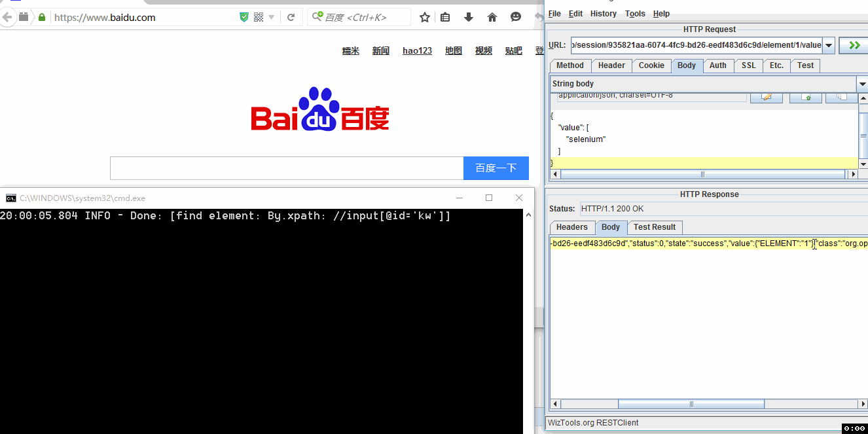
Task: Click the grey tab-group icon beside back button
Action: pos(24,17)
